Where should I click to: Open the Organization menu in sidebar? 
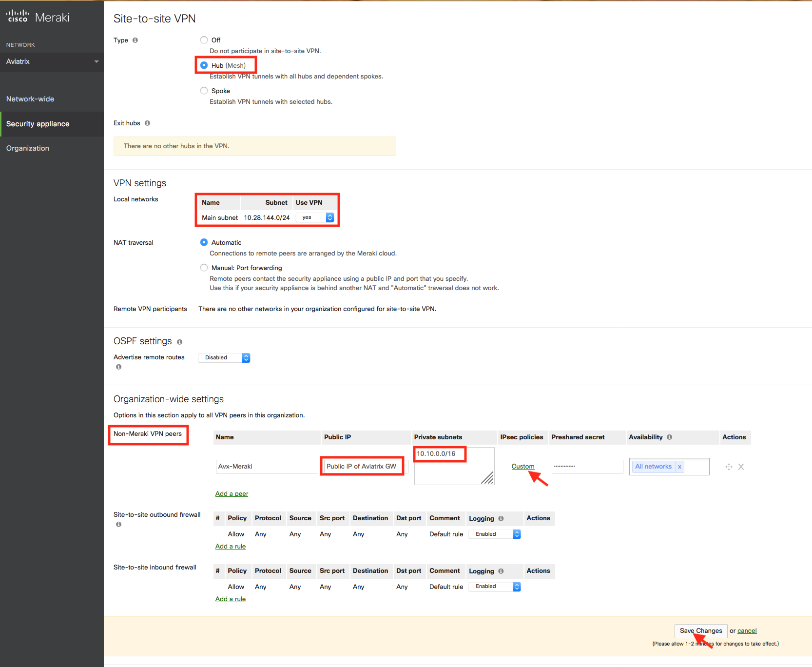tap(28, 148)
